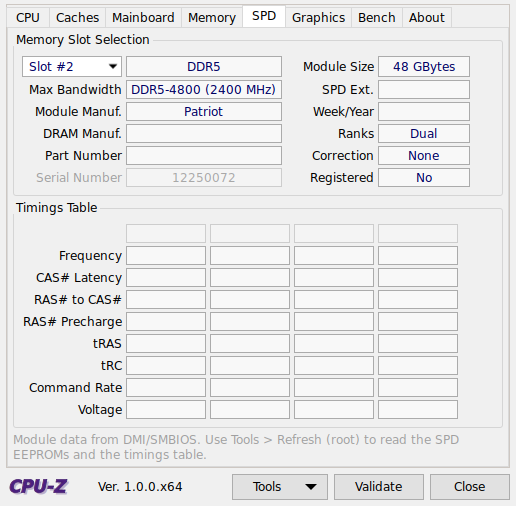Click the first Frequency cell in Timings Table

pyautogui.click(x=166, y=256)
